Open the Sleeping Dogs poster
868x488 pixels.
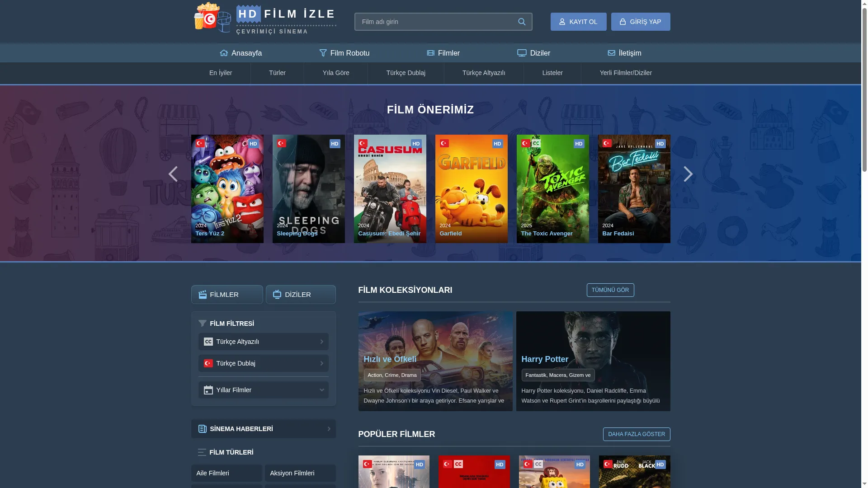[309, 189]
